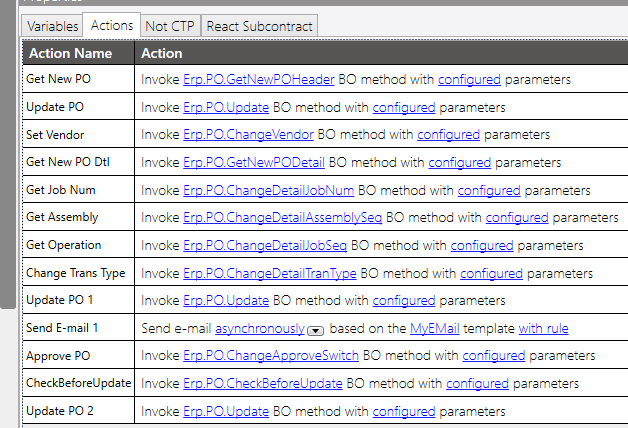
Task: Click 'configured' link in Get Operation row
Action: [482, 244]
